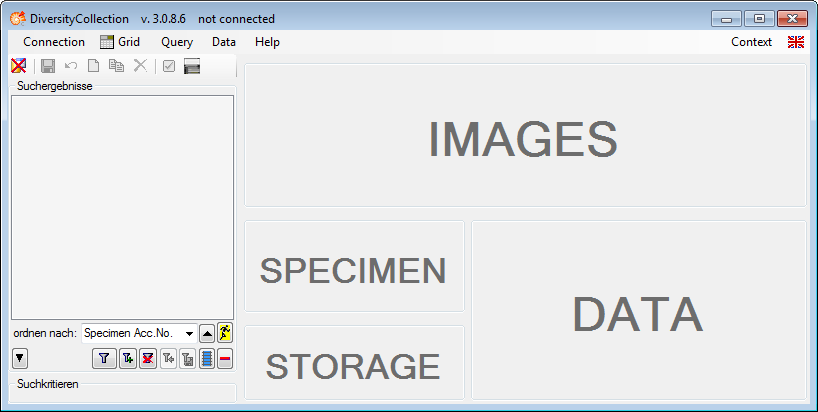Click the disconnected database icon in toolbar
This screenshot has height=412, width=818.
point(18,66)
